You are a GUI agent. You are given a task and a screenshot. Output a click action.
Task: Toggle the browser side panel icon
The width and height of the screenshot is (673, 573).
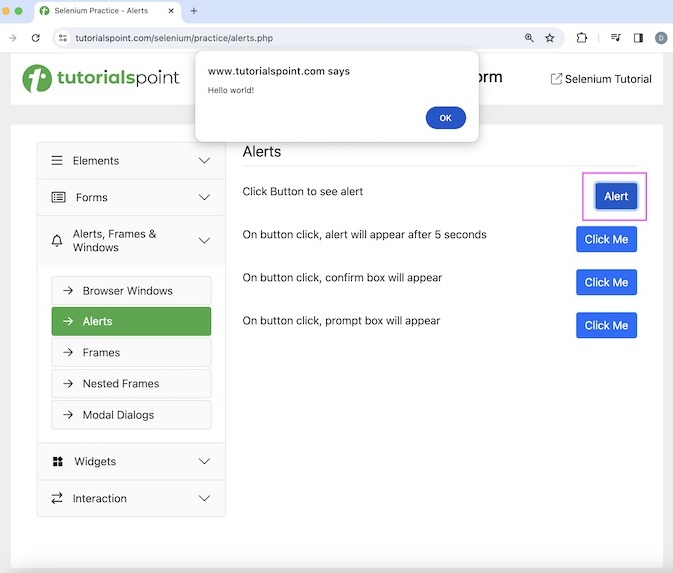point(638,38)
